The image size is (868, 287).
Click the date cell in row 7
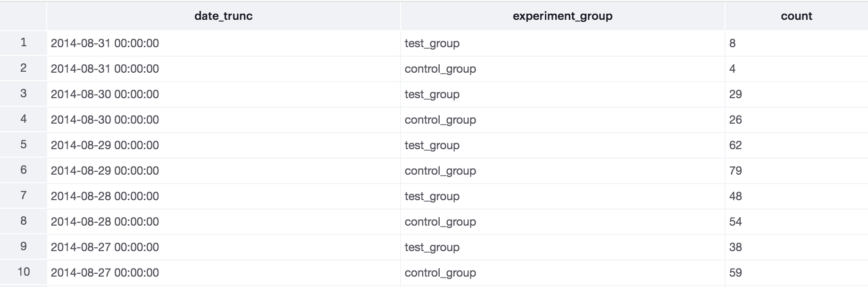(x=105, y=196)
